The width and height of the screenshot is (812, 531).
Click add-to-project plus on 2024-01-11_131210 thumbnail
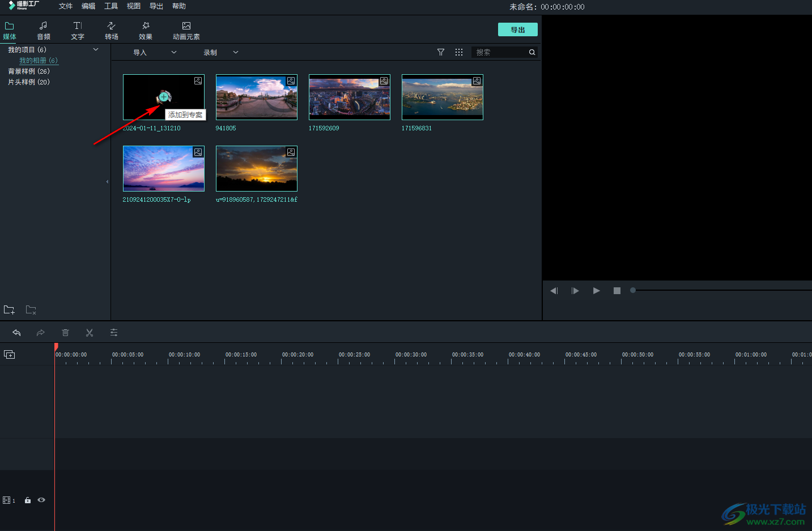pos(164,97)
